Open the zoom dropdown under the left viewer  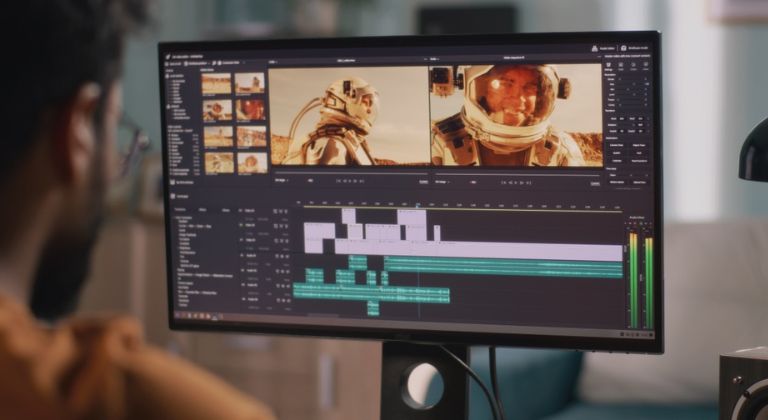283,181
